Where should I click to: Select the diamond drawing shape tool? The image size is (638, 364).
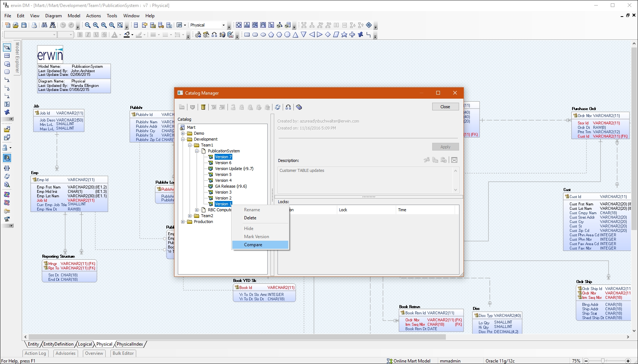(x=328, y=35)
